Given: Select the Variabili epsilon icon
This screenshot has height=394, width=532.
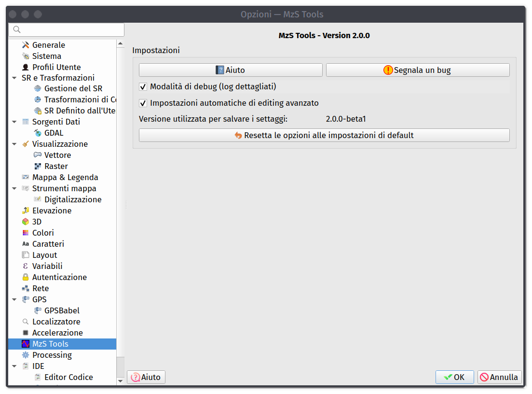Looking at the screenshot, I should click(x=26, y=266).
